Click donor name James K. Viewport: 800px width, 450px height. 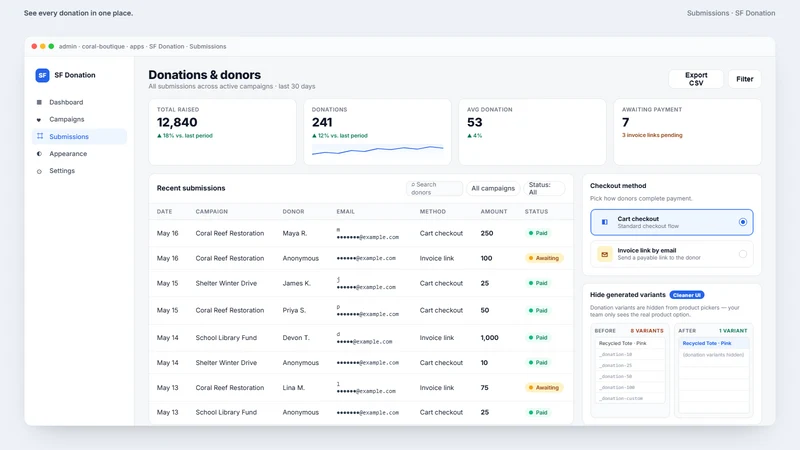(296, 283)
